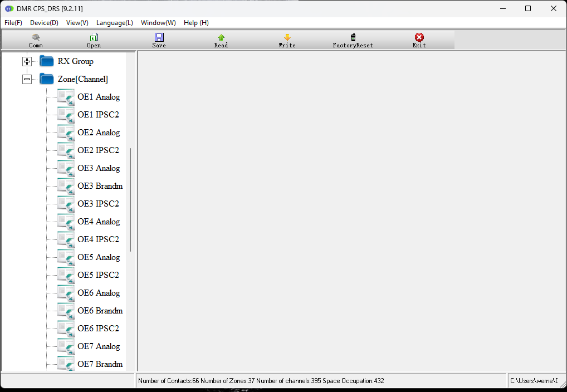Viewport: 567px width, 392px height.
Task: Click the Zone[Channel] folder label
Action: coord(83,79)
